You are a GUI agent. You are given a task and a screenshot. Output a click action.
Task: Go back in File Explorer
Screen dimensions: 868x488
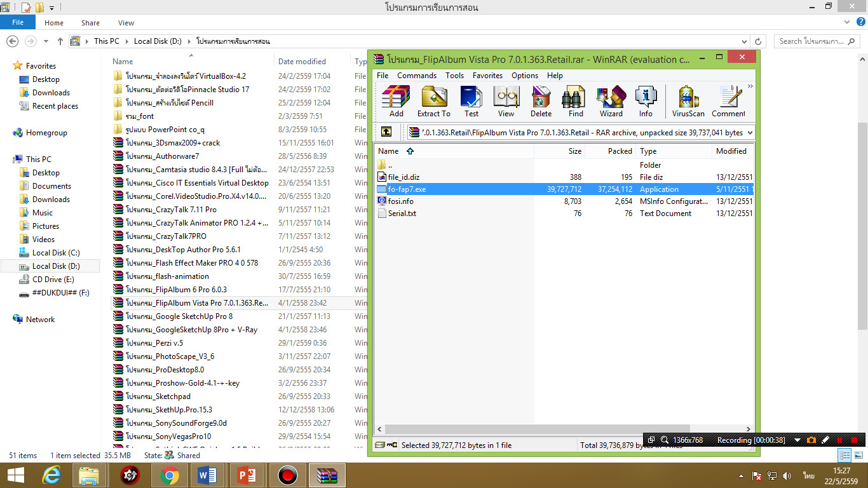click(12, 41)
